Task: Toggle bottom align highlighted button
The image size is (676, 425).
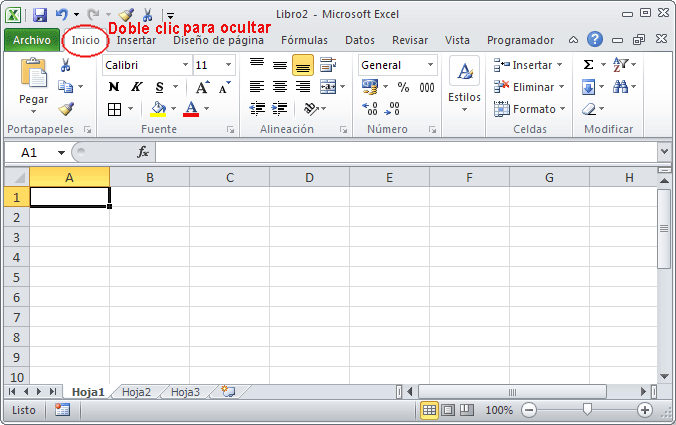Action: point(303,65)
